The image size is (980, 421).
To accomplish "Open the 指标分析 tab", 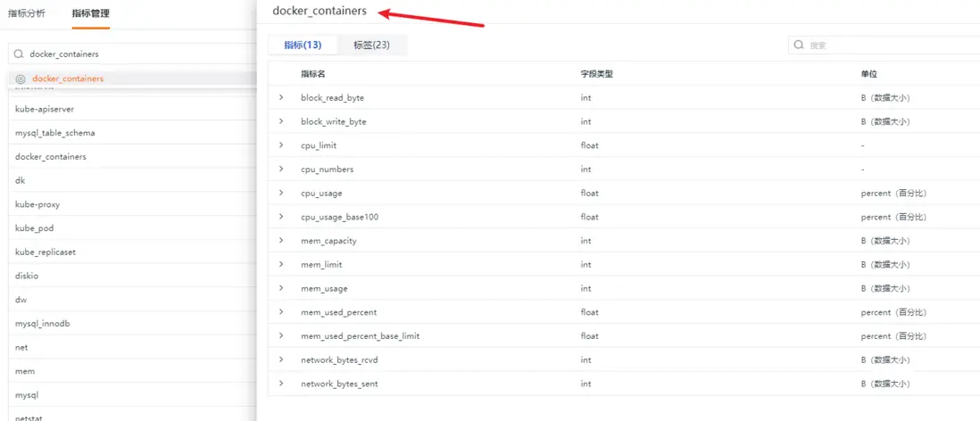I will point(27,13).
